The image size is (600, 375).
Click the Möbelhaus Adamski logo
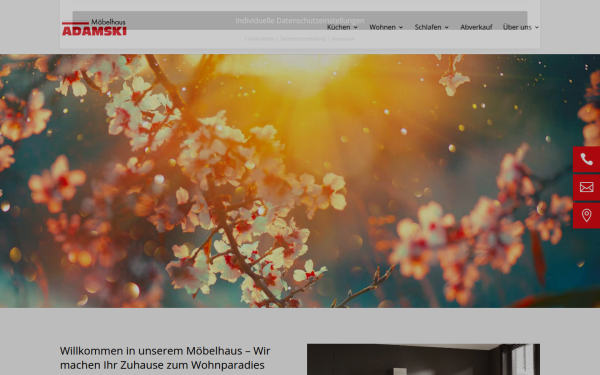click(x=94, y=27)
